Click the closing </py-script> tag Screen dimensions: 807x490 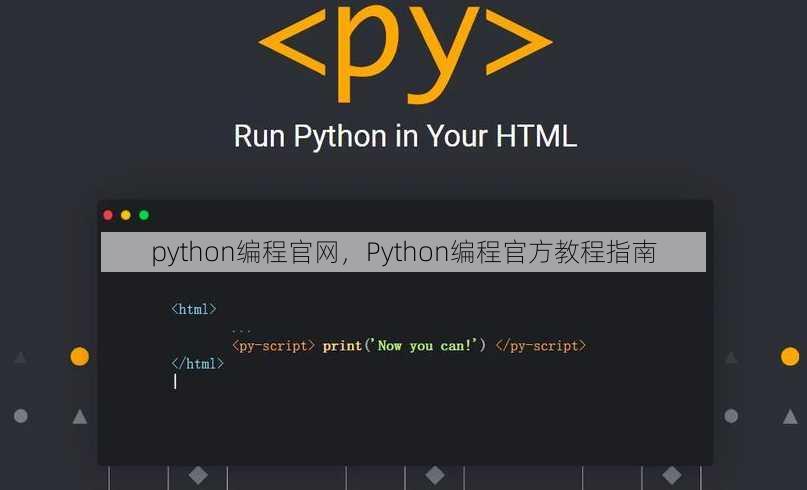(x=540, y=345)
